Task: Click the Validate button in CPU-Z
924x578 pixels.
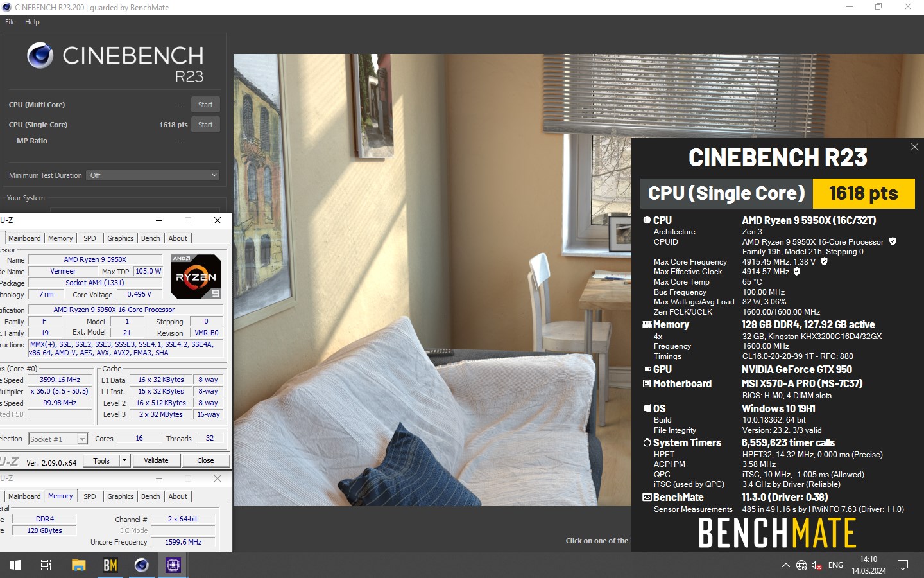Action: tap(156, 460)
